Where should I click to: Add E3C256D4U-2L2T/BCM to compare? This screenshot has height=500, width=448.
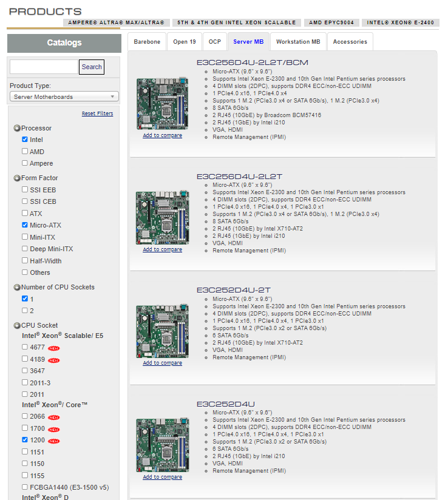coord(163,135)
